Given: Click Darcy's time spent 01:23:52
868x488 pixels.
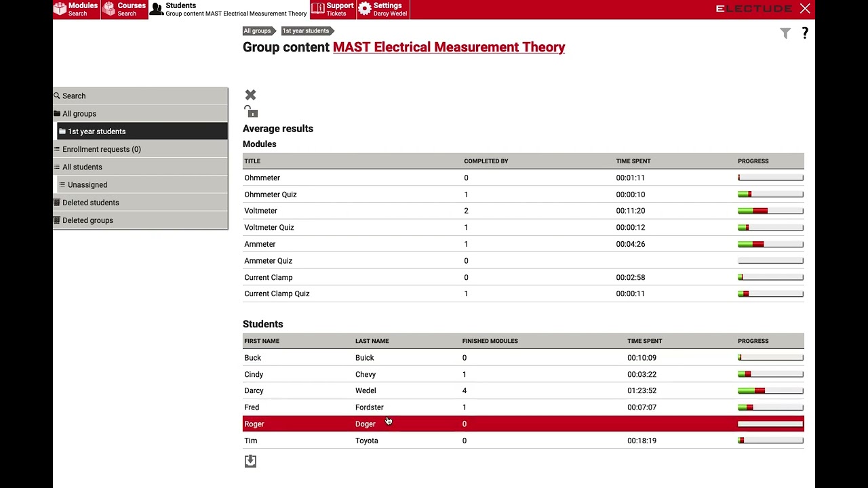Looking at the screenshot, I should coord(642,390).
